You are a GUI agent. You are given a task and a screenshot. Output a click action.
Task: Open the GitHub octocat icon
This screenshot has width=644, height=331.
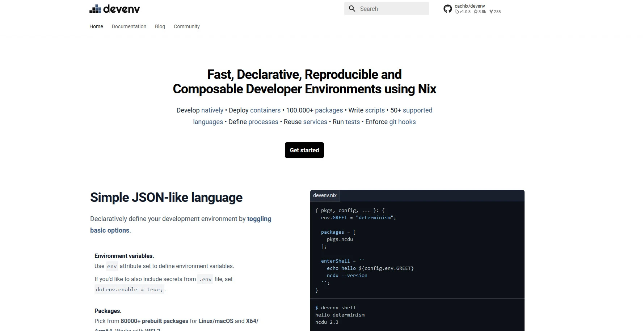click(x=448, y=9)
